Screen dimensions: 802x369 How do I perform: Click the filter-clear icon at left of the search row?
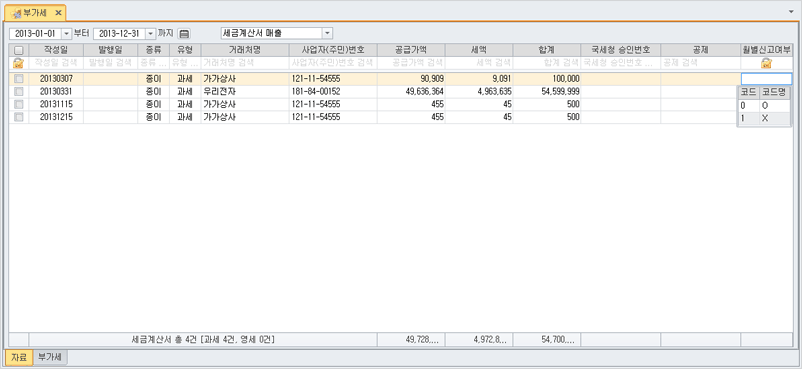(18, 63)
